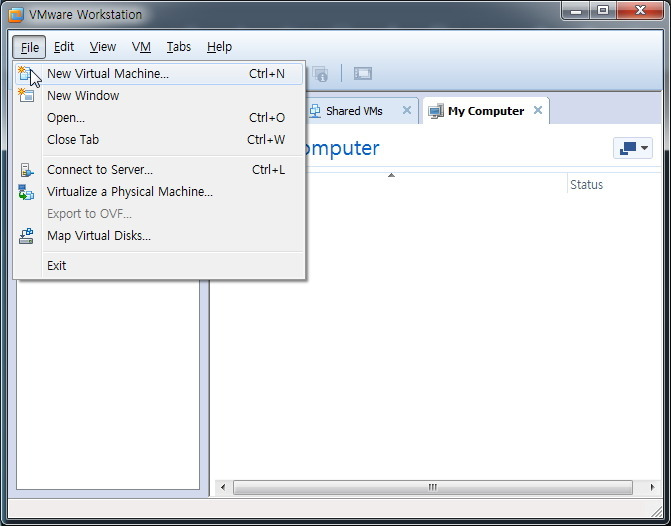Close the VMware Workstation window

click(x=640, y=10)
